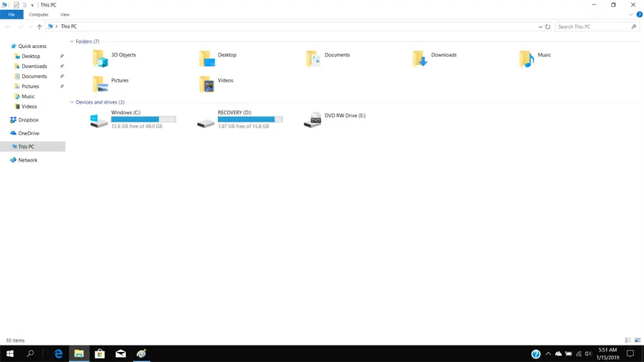The height and width of the screenshot is (362, 644).
Task: Open Mail app from the taskbar
Action: click(x=121, y=353)
